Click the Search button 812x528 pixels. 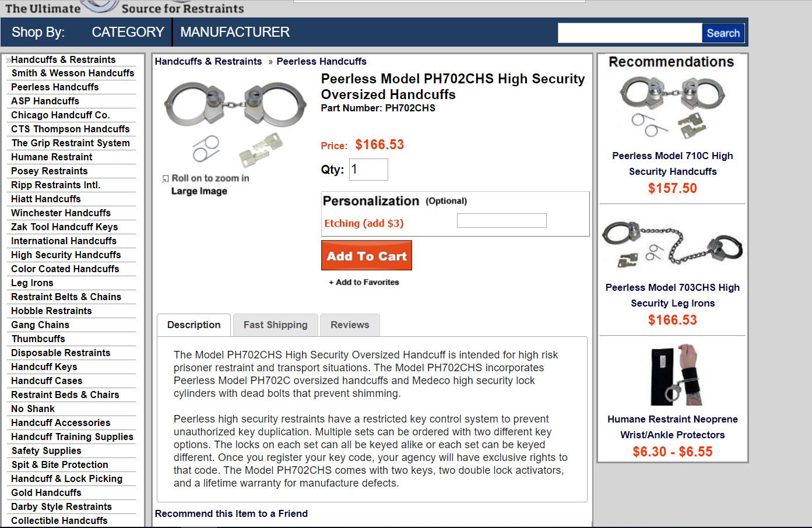[x=723, y=33]
